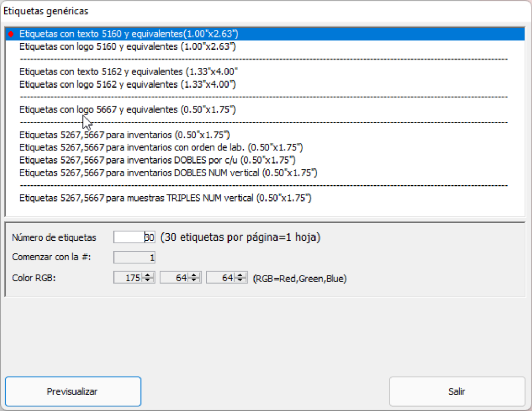Select 'Etiquetas con texto 5160' list item
Screen dimensions: 532x411
tap(129, 34)
